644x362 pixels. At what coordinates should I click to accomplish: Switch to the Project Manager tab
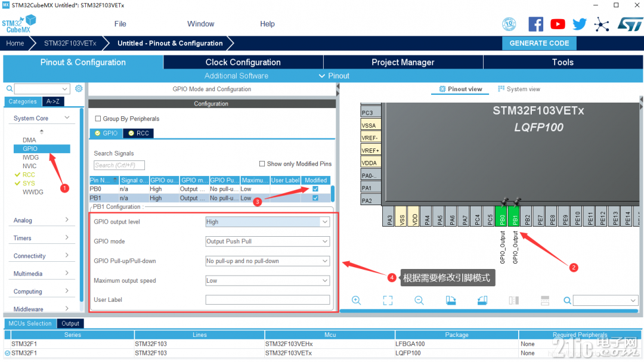tap(403, 63)
